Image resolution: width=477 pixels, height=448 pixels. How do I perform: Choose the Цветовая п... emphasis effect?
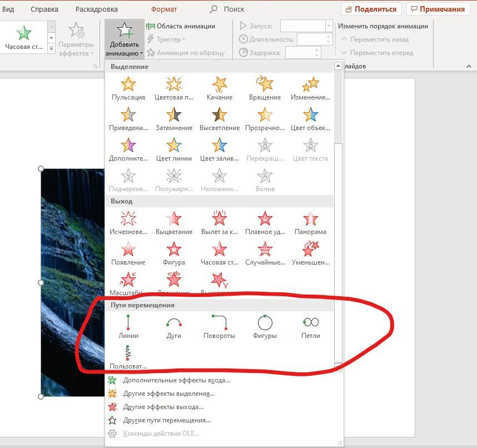[173, 88]
